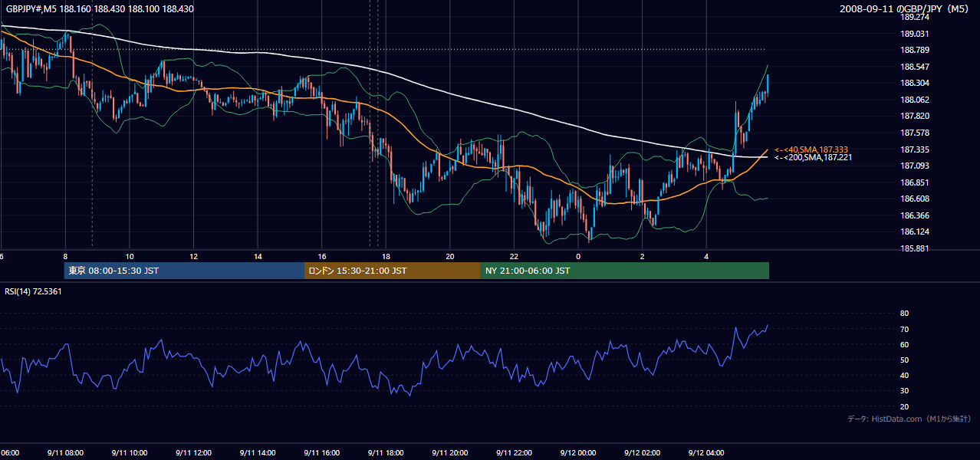
Task: Click hour label 22 under the price chart
Action: point(515,256)
